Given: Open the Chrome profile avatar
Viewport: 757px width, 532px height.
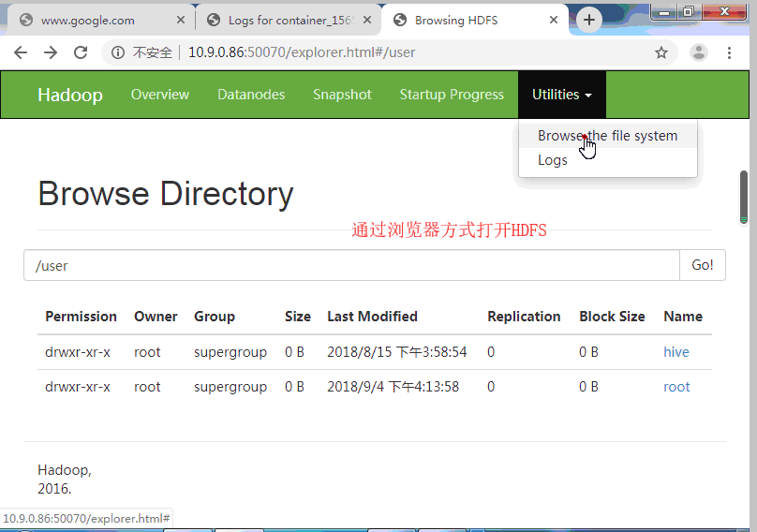Looking at the screenshot, I should pos(699,52).
